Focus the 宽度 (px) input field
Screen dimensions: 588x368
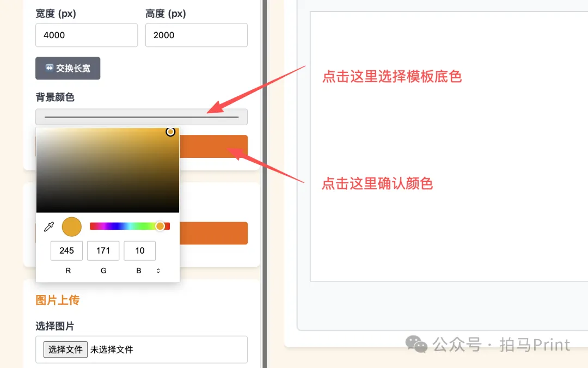click(x=87, y=35)
